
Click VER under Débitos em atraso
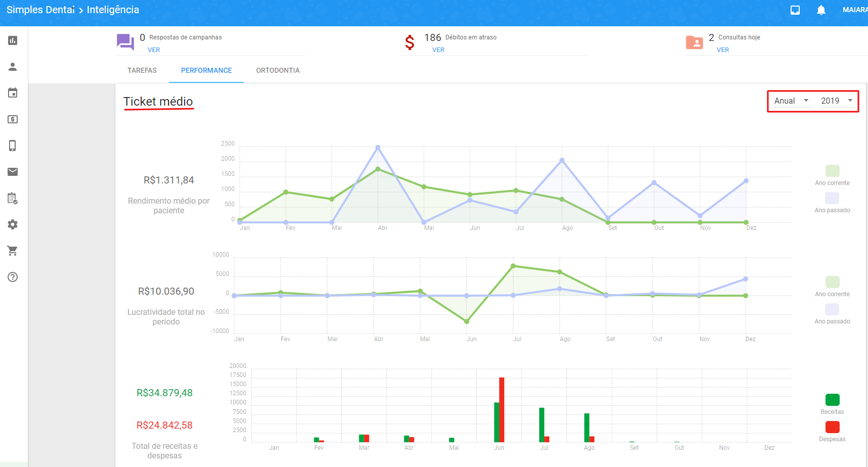pyautogui.click(x=439, y=50)
